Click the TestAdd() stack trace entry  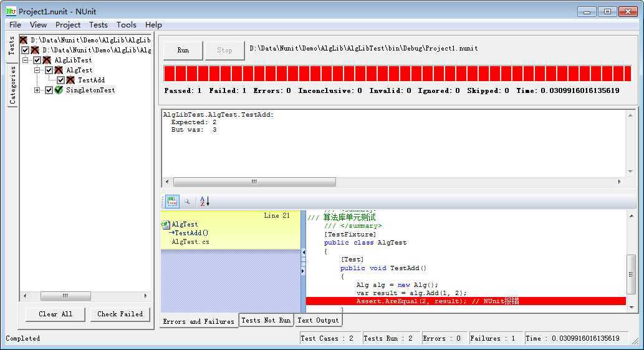(x=192, y=233)
